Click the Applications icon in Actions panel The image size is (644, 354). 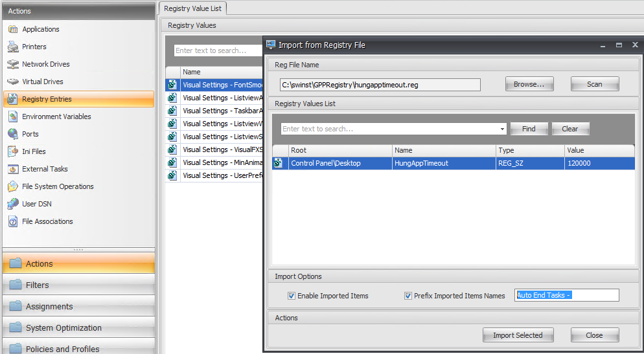click(x=13, y=29)
